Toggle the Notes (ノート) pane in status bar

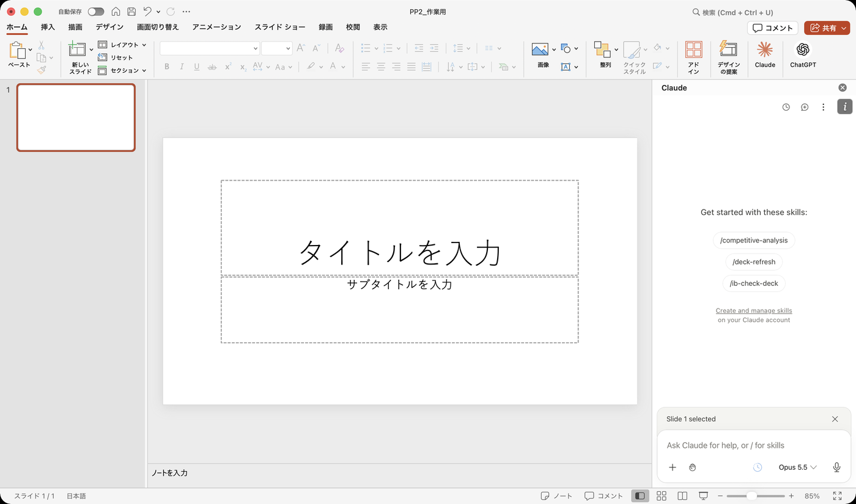(556, 496)
